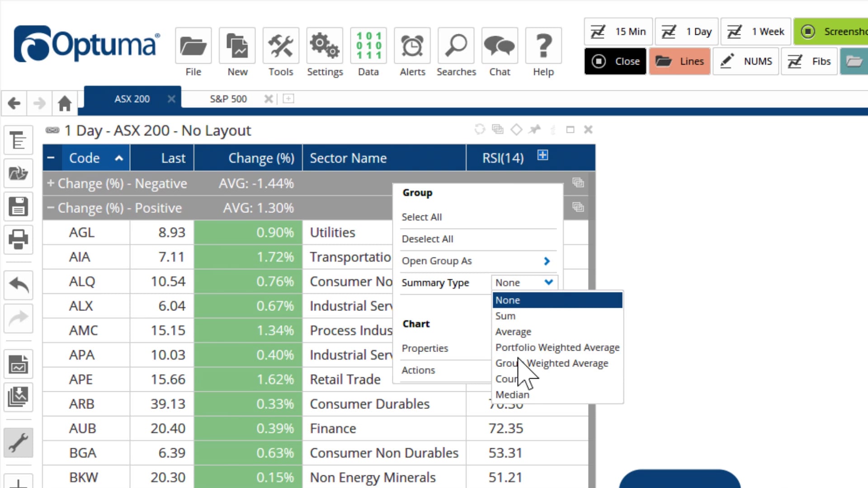Click the pin icon in watchlist title bar
Image resolution: width=868 pixels, height=488 pixels.
535,130
